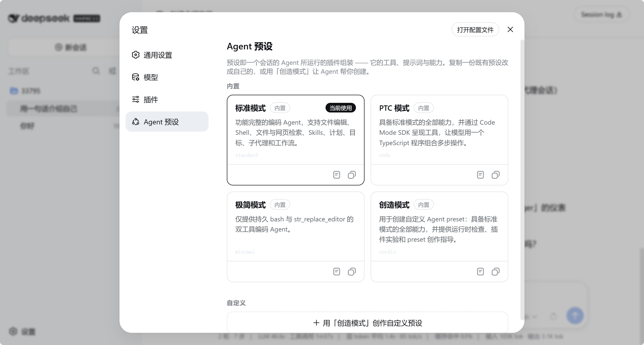
Task: View details icon on 标准模式 card
Action: point(337,175)
